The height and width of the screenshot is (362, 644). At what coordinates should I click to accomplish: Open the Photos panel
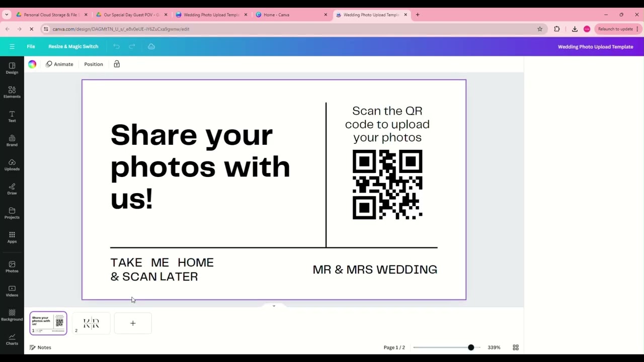[12, 267]
